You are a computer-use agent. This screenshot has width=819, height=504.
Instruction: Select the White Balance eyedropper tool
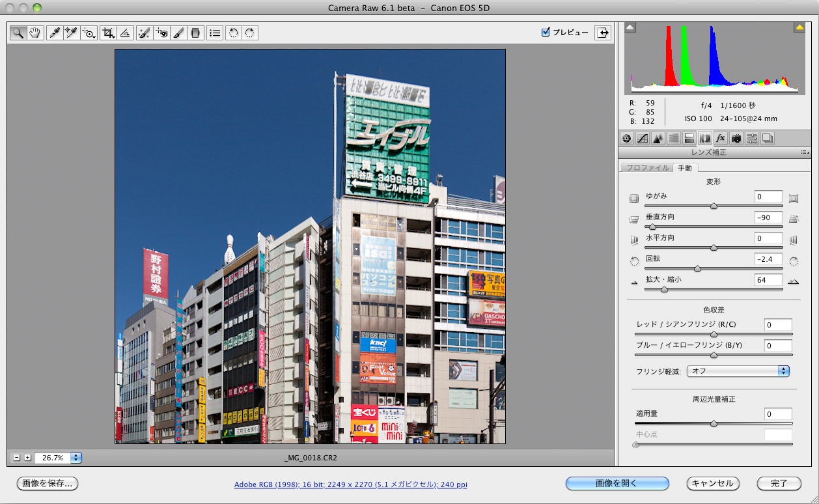click(x=55, y=33)
